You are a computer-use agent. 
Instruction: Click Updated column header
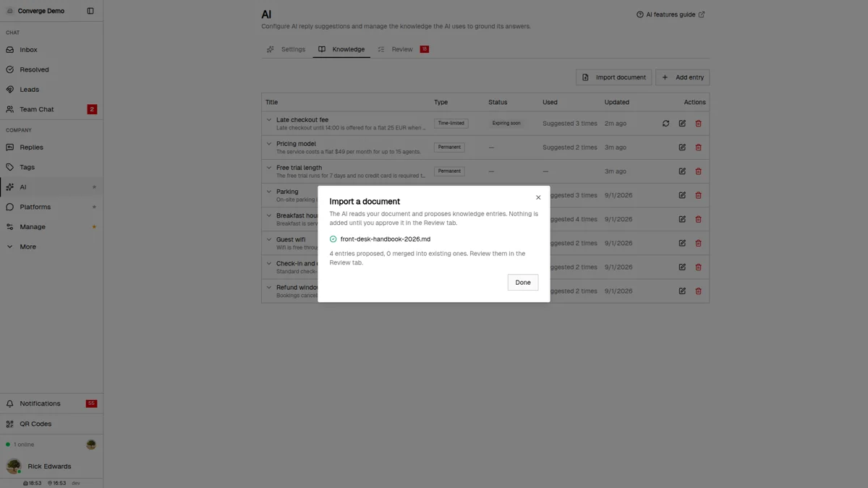click(617, 102)
